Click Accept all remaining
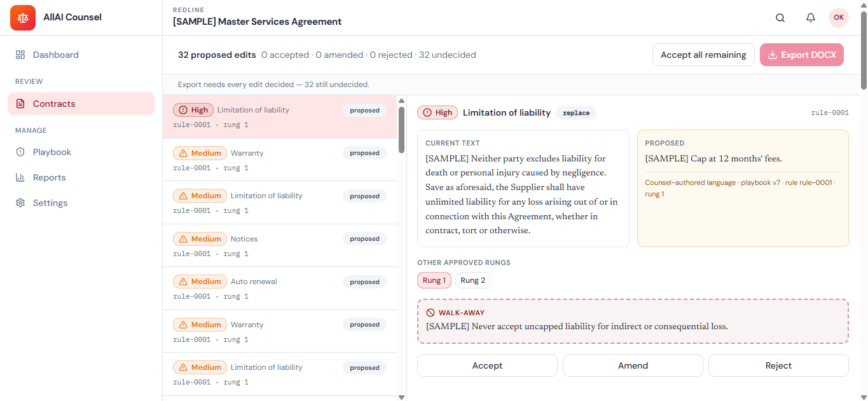 [x=703, y=55]
